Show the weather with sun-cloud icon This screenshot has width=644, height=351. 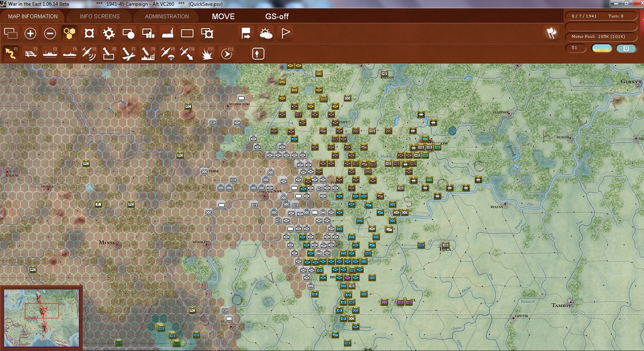coord(266,33)
